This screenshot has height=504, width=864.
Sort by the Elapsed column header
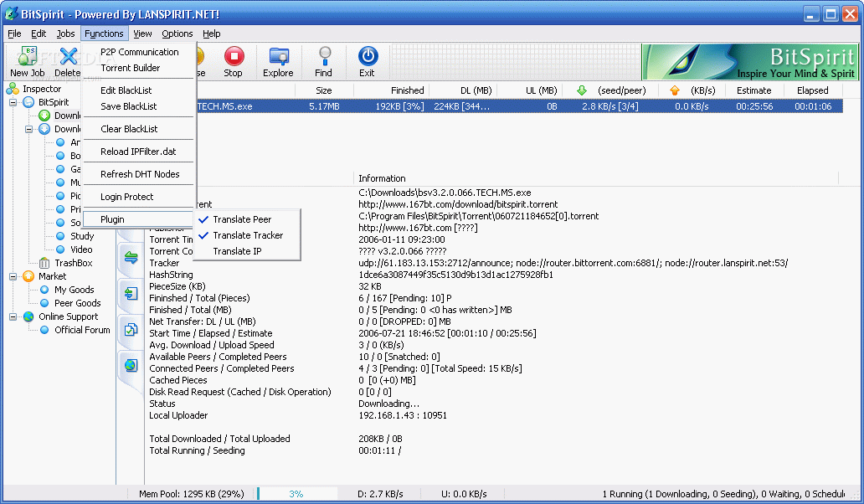coord(813,90)
